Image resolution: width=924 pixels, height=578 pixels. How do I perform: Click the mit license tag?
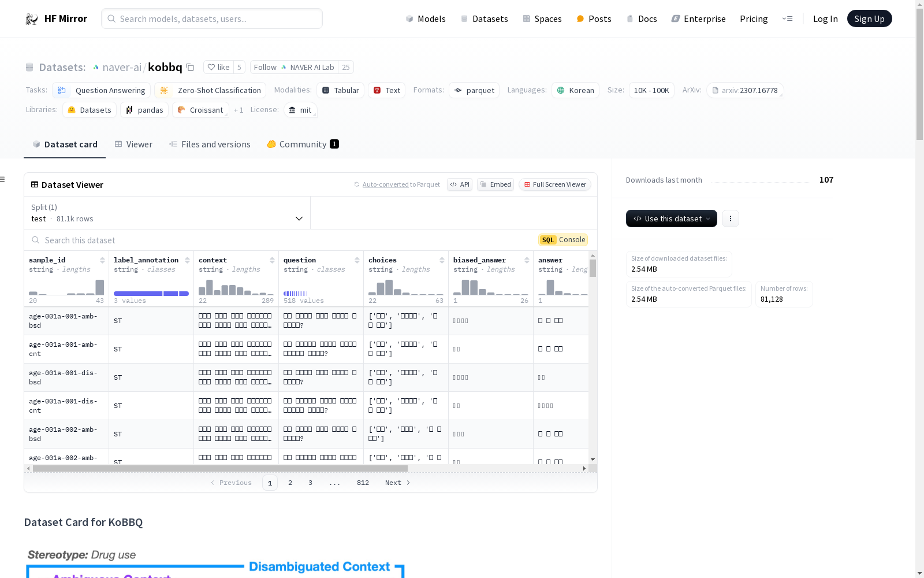tap(300, 110)
